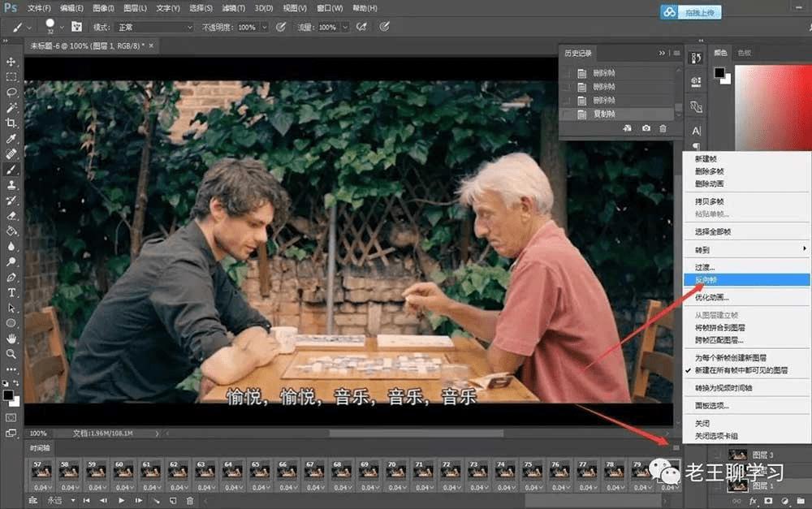Select the Brush tool in the left toolbar
The width and height of the screenshot is (812, 509).
point(11,170)
